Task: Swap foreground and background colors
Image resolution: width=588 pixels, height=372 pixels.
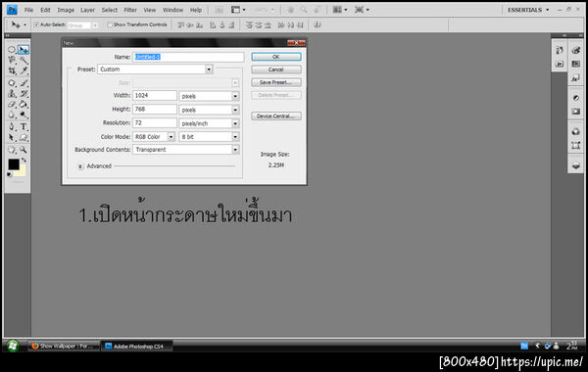Action: click(24, 160)
